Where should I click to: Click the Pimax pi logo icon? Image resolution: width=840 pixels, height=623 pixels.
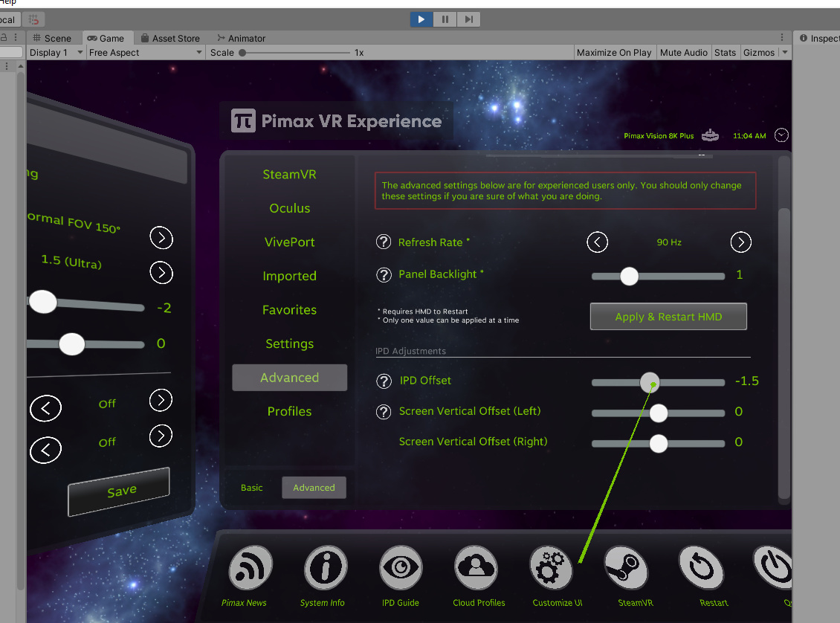(243, 120)
